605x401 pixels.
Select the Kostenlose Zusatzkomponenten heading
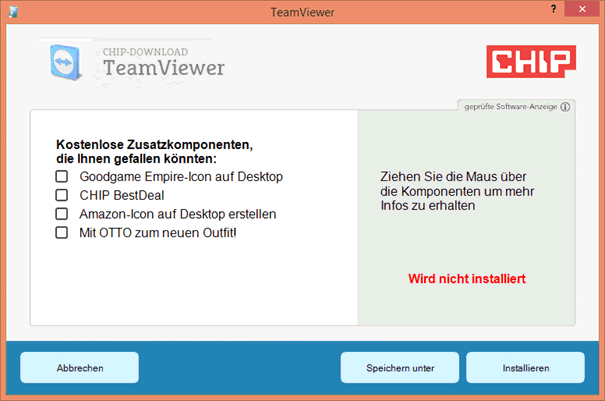coord(154,151)
